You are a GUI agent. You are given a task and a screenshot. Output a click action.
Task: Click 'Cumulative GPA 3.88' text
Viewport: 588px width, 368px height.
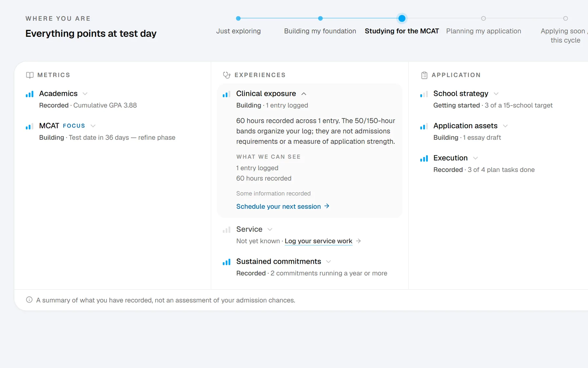pyautogui.click(x=105, y=105)
